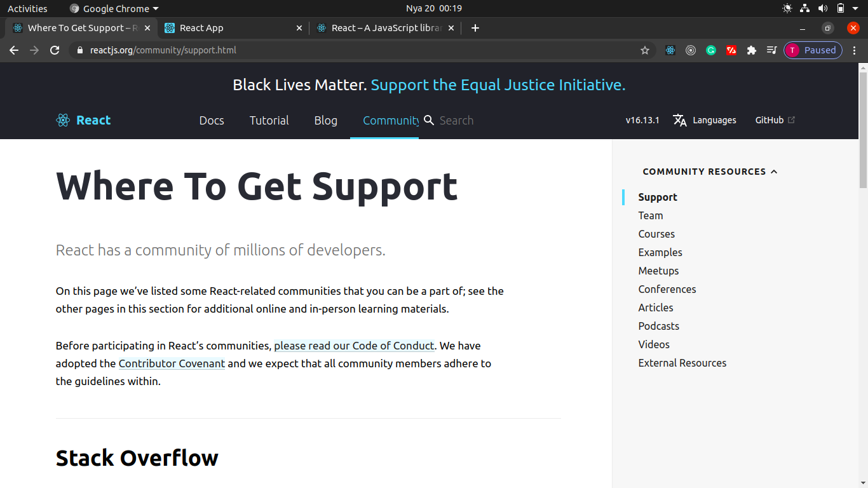Open a new tab with plus icon

pos(475,28)
